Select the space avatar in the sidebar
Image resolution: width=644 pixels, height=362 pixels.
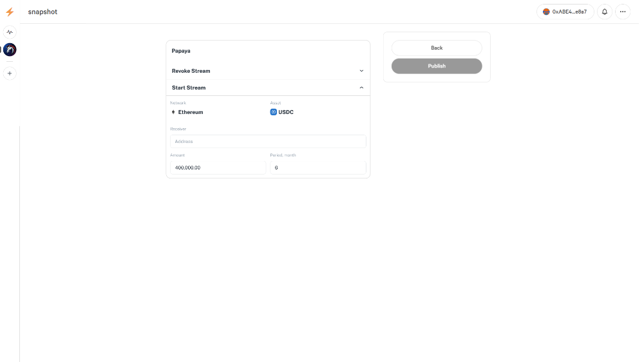pos(10,50)
